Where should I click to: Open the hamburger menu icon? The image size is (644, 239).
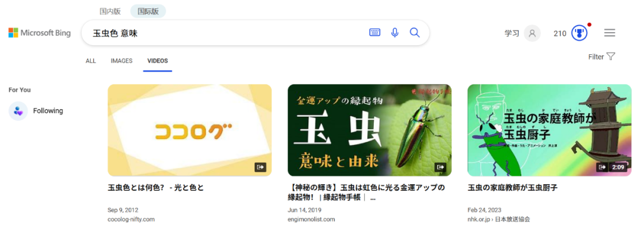click(609, 33)
